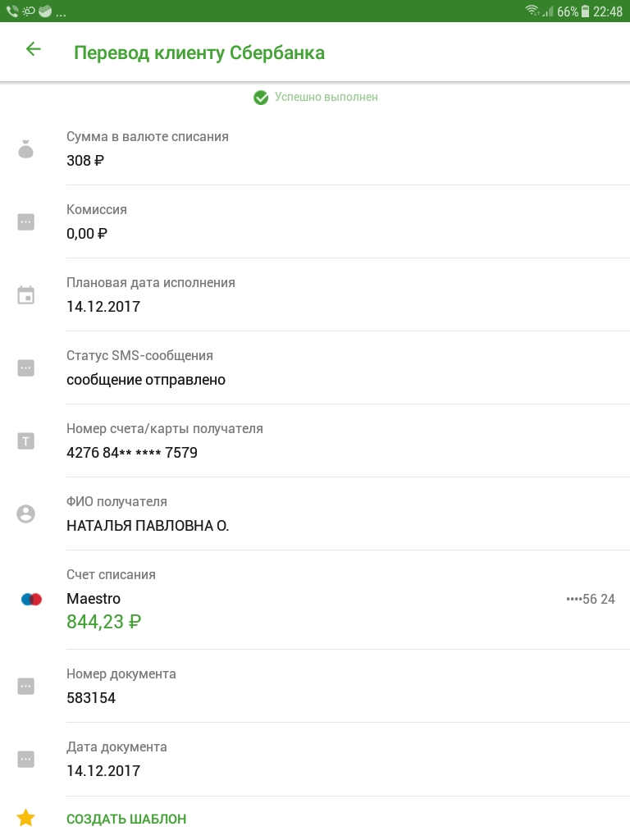The image size is (630, 840).
Task: Tap the Maestro balance 844,23 ₽
Action: pos(103,622)
